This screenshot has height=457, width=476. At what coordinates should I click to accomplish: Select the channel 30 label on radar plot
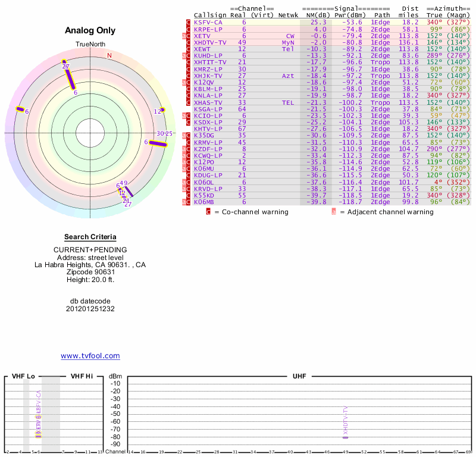[x=160, y=133]
